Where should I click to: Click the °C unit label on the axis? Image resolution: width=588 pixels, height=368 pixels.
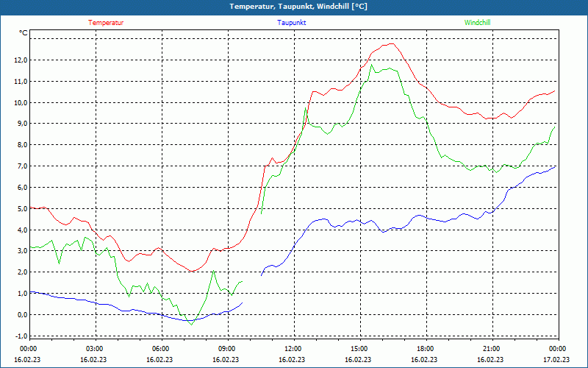click(x=24, y=33)
